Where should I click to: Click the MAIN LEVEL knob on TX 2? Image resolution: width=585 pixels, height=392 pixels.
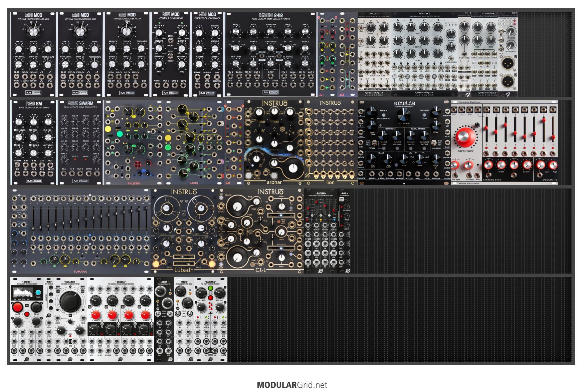tap(511, 45)
